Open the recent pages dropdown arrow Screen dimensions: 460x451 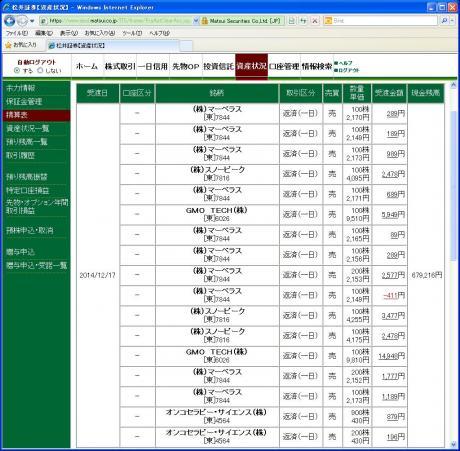click(32, 21)
